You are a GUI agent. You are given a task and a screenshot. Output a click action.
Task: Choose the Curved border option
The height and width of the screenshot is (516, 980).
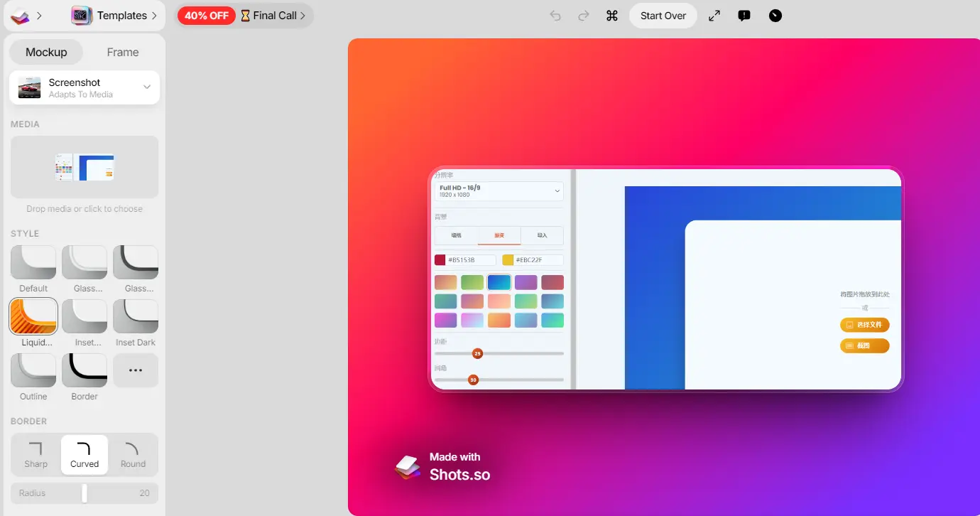pyautogui.click(x=85, y=455)
